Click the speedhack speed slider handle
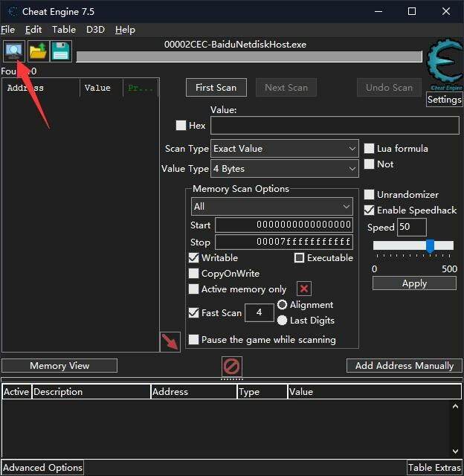The width and height of the screenshot is (464, 476). click(x=430, y=245)
